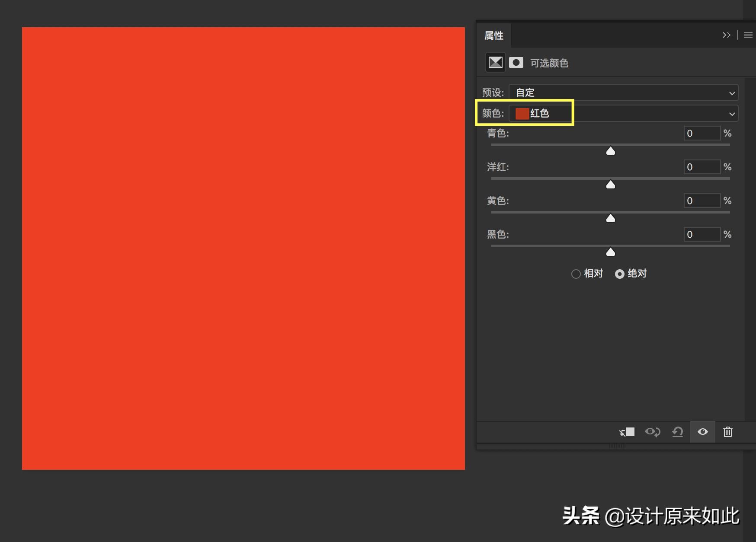View previous state icon in Properties

[x=653, y=432]
